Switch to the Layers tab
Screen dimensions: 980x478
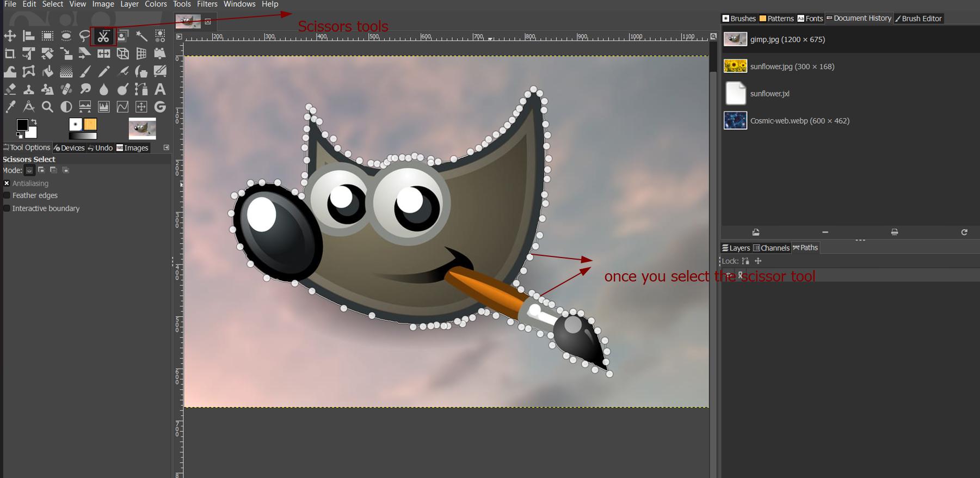736,248
